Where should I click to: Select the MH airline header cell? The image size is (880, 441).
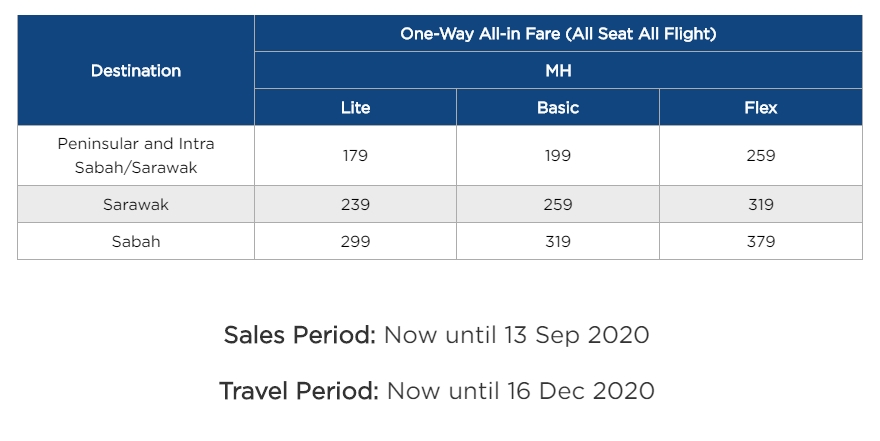(558, 71)
